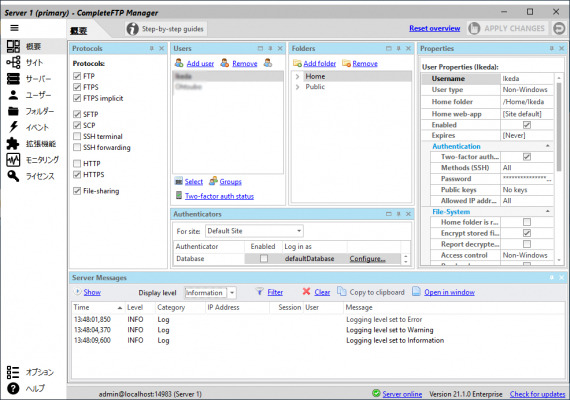The height and width of the screenshot is (400, 570).
Task: Select the 概要 overview sidebar item
Action: click(33, 47)
